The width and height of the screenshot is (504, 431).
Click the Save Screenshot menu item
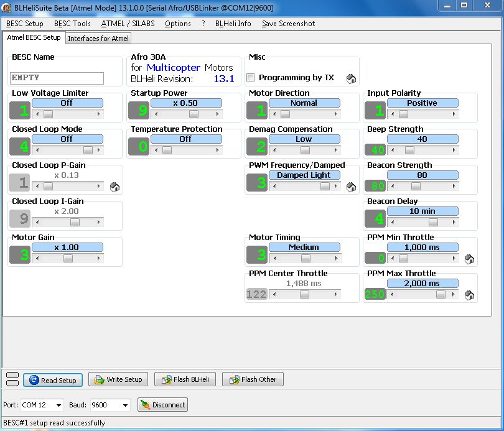(288, 24)
